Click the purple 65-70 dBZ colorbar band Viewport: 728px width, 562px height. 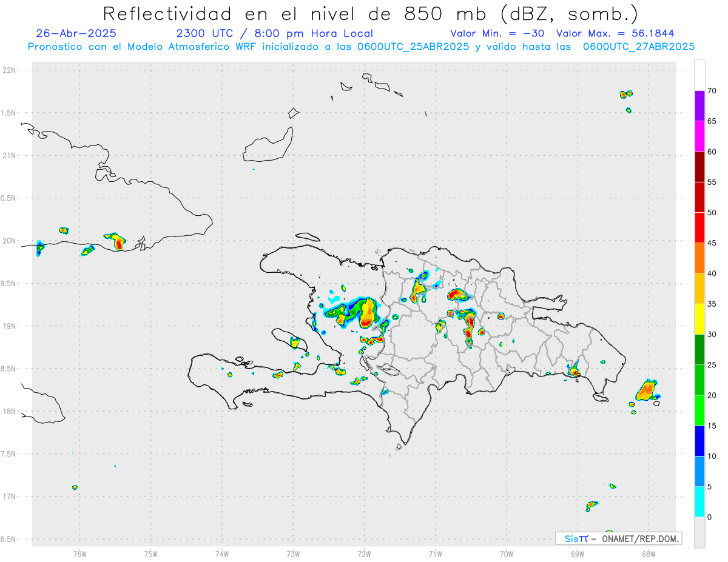[699, 105]
